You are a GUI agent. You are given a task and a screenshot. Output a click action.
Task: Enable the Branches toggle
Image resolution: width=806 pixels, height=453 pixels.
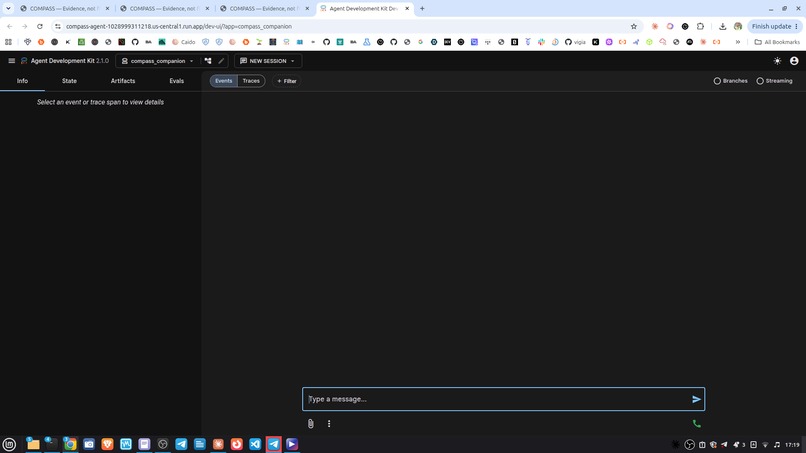730,81
